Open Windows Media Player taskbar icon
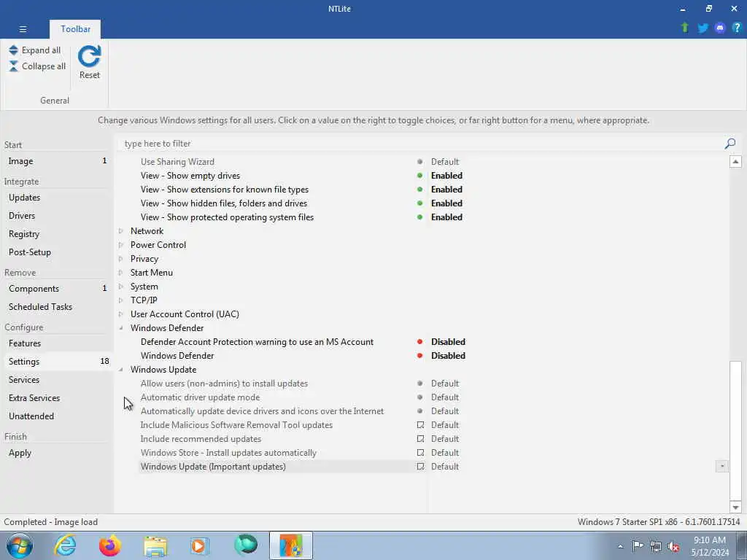The image size is (747, 560). click(x=199, y=545)
